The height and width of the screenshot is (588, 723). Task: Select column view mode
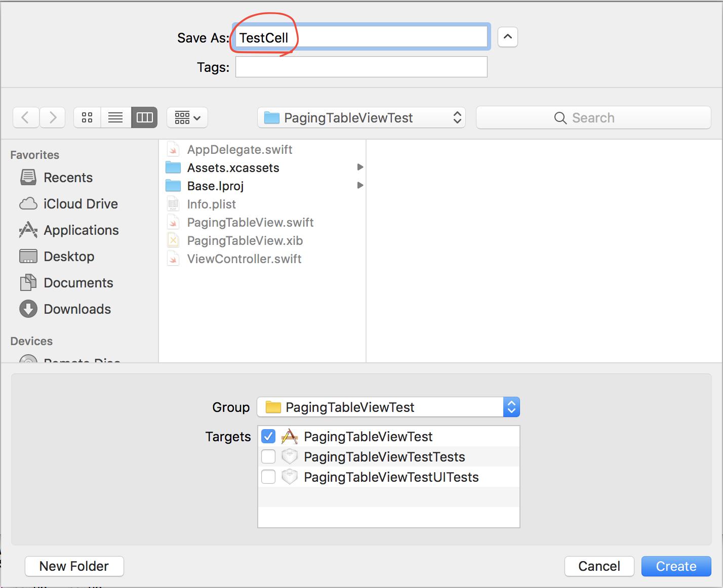tap(144, 118)
